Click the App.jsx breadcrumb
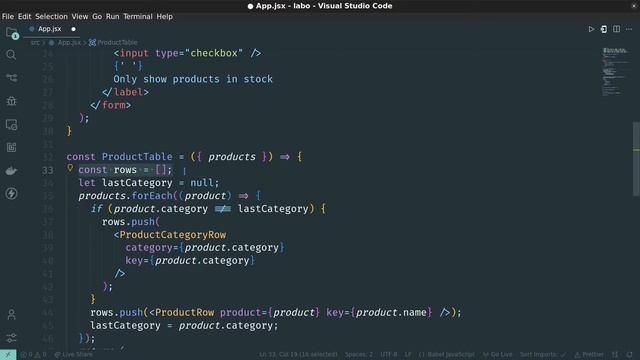Viewport: 640px width, 360px height. click(69, 42)
